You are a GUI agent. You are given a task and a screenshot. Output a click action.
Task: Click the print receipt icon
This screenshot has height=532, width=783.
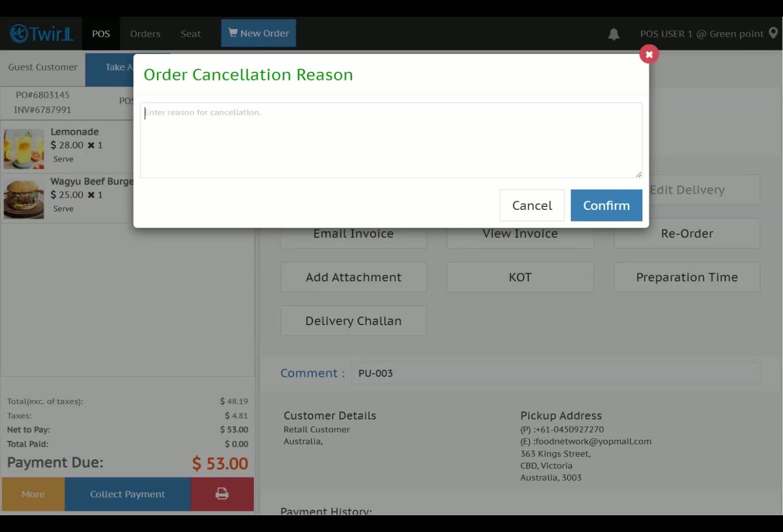pos(222,494)
